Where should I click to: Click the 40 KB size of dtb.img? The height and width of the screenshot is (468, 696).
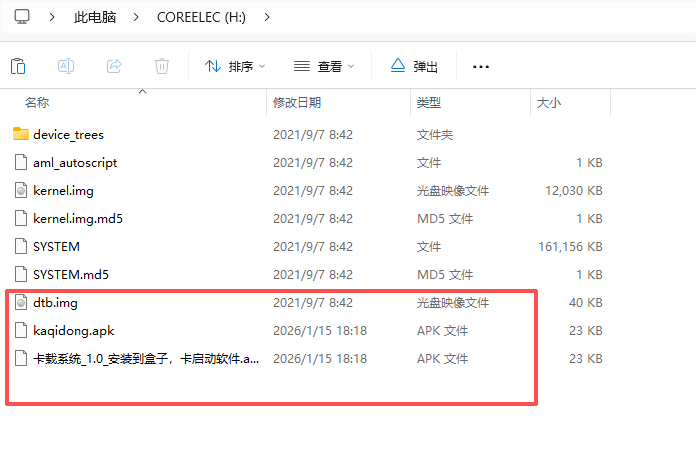[585, 302]
